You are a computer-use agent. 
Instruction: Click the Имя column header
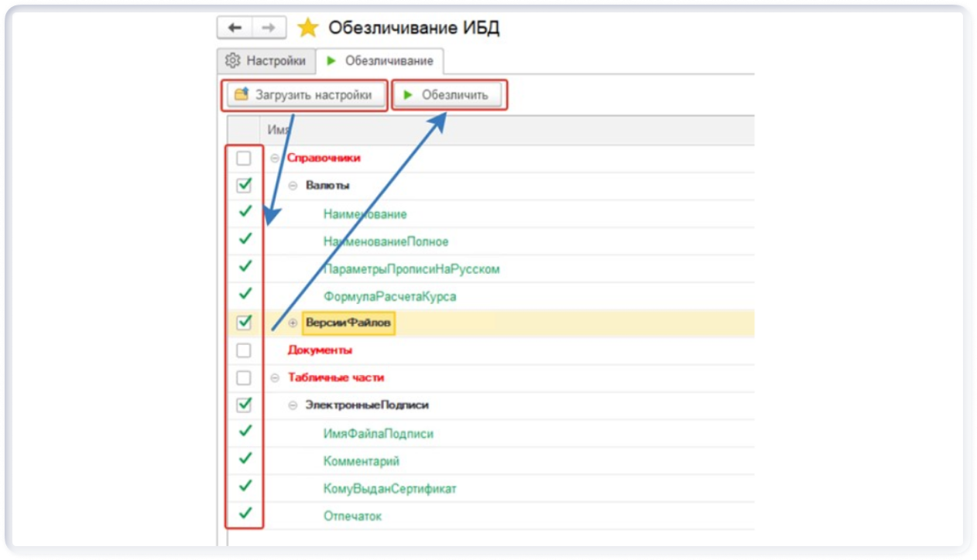[x=278, y=130]
